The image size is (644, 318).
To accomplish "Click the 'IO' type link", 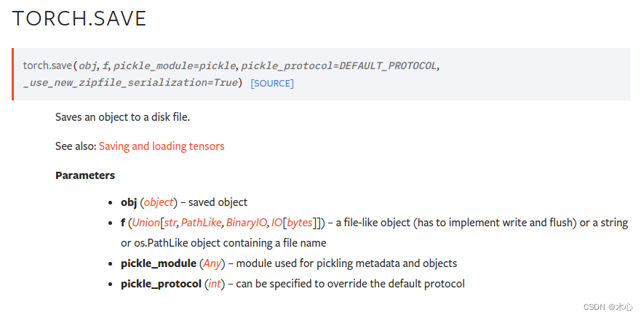I will pos(277,223).
